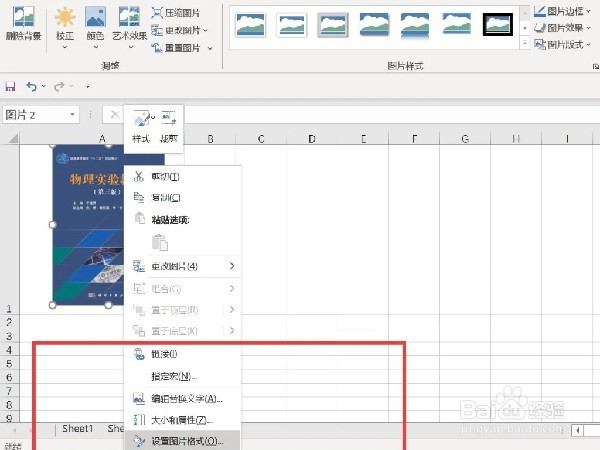
Task: Choose Size and Properties (大小和属性)
Action: point(183,420)
